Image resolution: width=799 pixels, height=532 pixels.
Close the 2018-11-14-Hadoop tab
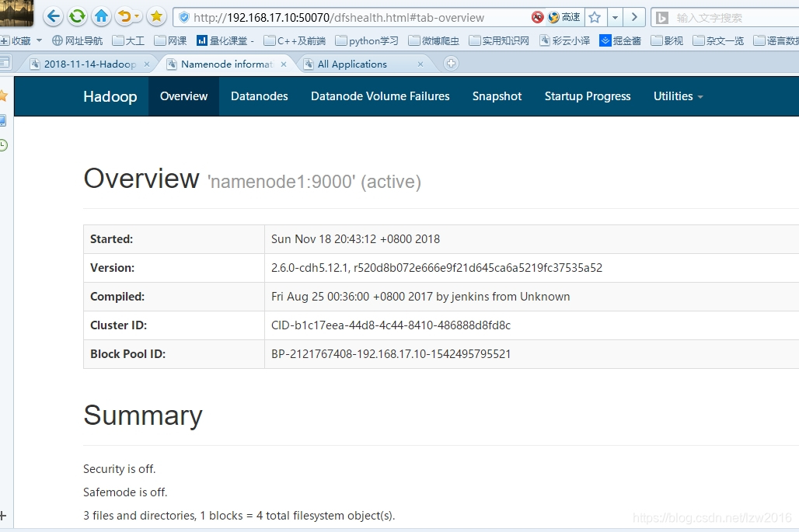(x=147, y=64)
